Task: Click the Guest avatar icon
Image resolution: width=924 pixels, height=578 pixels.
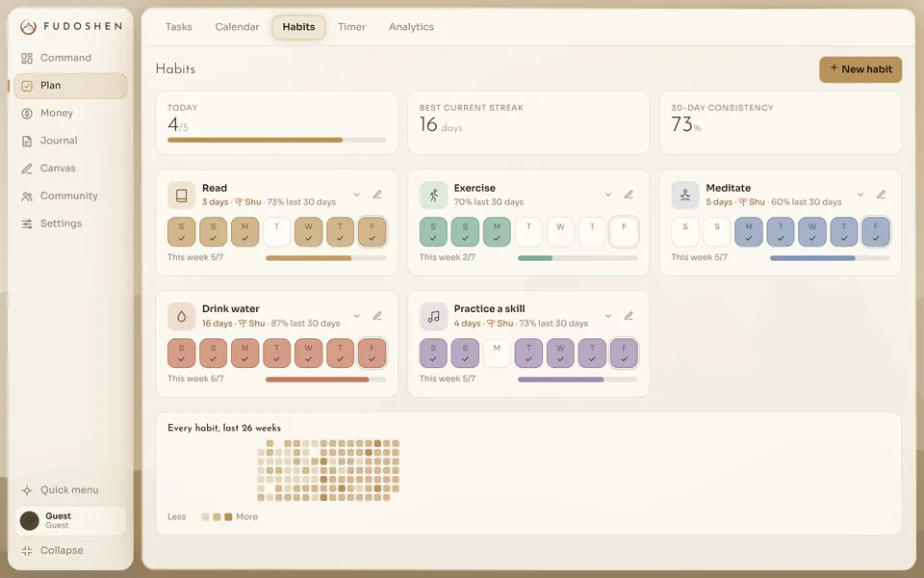Action: (x=30, y=521)
